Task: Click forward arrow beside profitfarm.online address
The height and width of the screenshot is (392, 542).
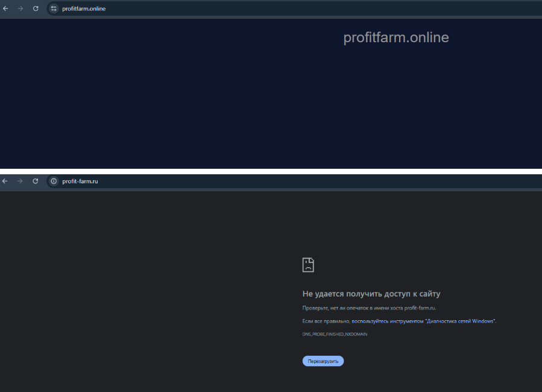Action: tap(20, 8)
